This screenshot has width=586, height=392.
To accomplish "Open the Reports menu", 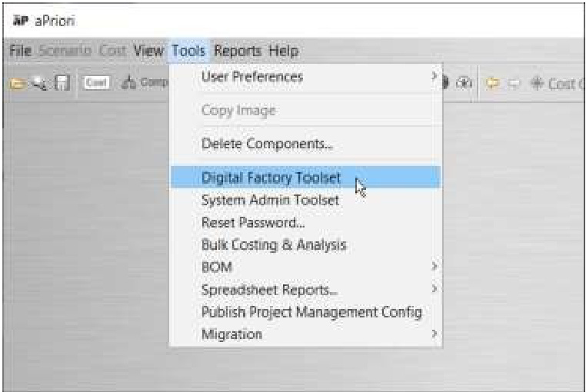I will tap(238, 51).
